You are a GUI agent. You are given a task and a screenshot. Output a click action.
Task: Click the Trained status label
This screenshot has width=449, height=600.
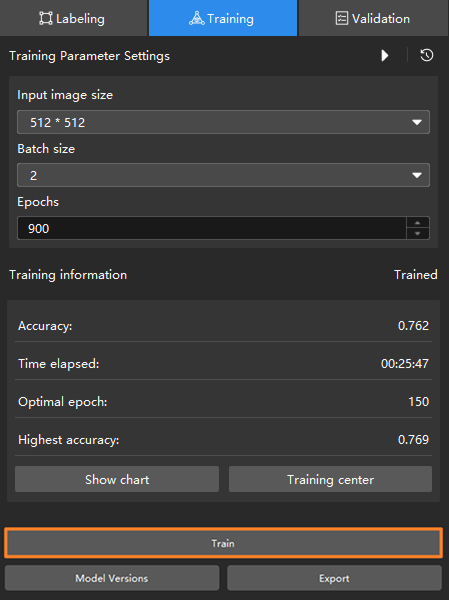coord(416,275)
